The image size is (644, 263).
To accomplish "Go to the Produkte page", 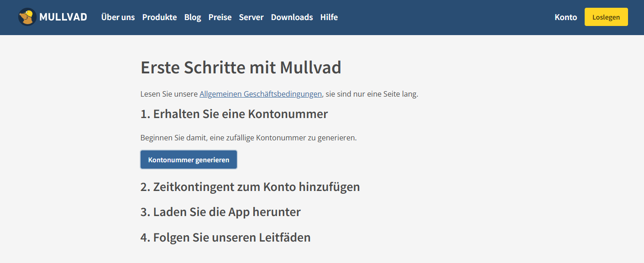I will pos(159,17).
